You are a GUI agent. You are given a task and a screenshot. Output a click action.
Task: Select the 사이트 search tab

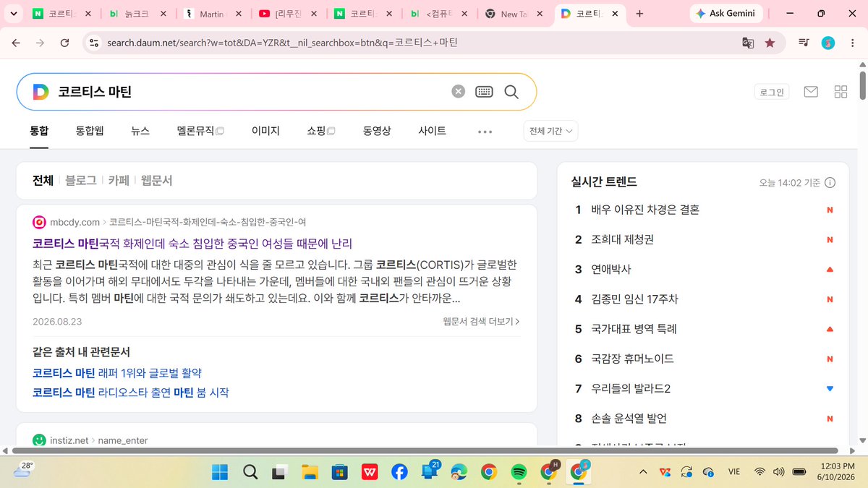pos(432,131)
